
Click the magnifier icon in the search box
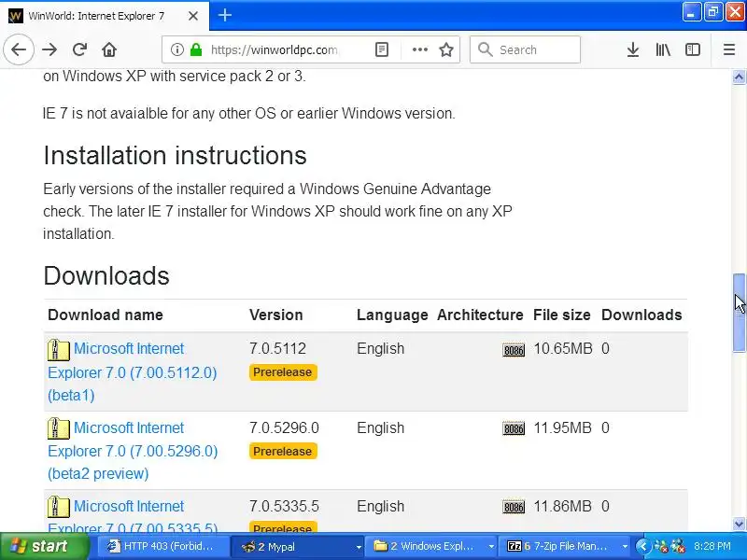[485, 49]
